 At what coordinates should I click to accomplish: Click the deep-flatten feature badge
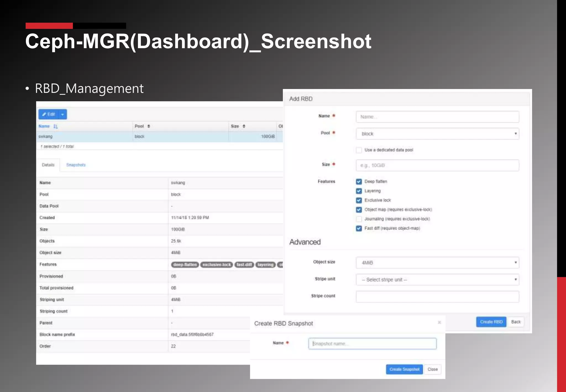(x=185, y=265)
